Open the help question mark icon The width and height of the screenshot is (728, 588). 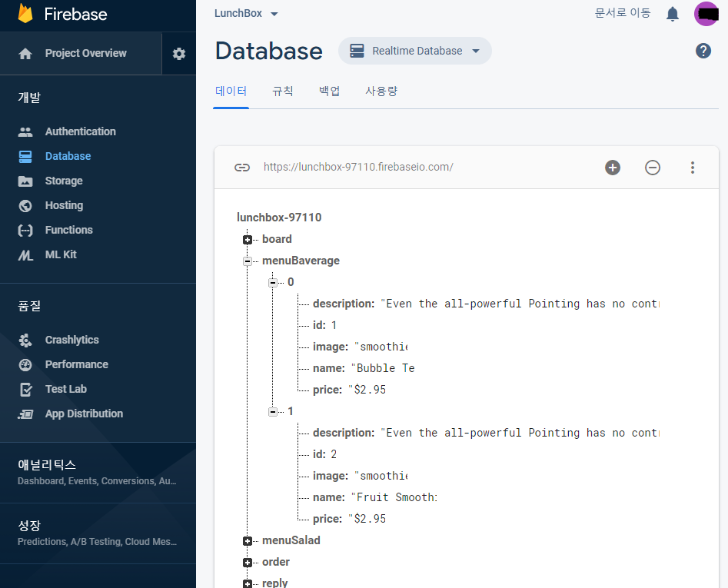click(703, 51)
